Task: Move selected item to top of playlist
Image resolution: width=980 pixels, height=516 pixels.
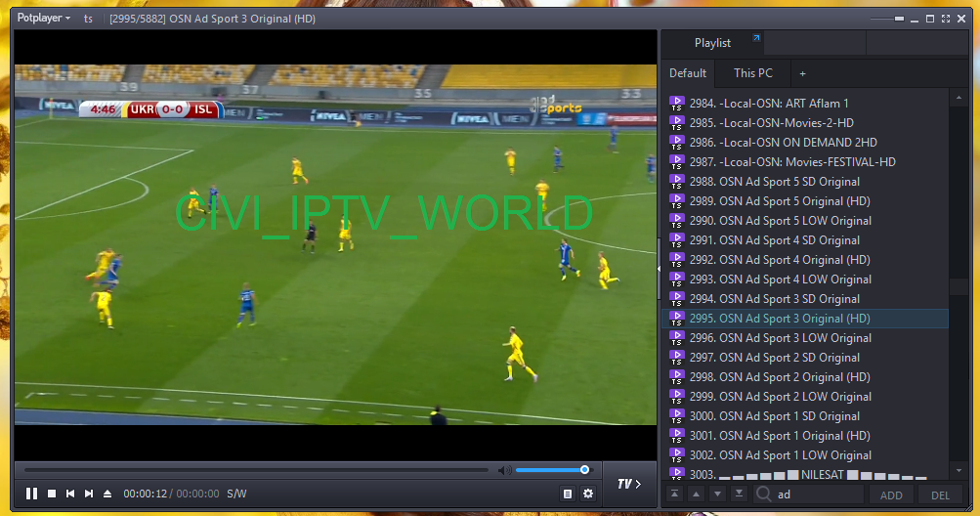Action: coord(674,494)
